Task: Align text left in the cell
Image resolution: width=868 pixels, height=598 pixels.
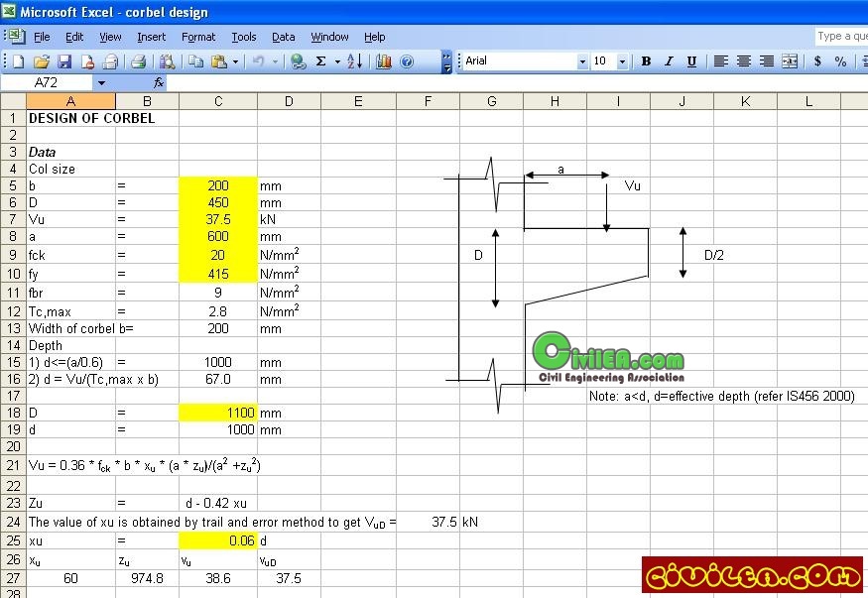Action: 721,61
